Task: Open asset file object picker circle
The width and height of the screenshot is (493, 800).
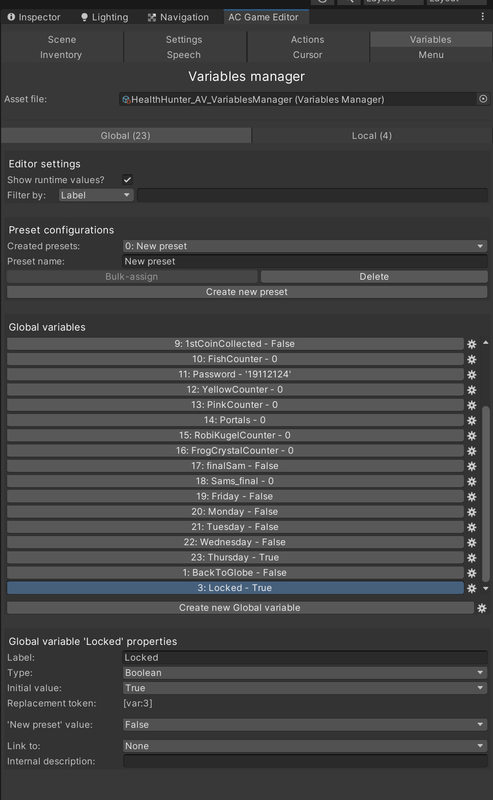Action: pos(483,99)
